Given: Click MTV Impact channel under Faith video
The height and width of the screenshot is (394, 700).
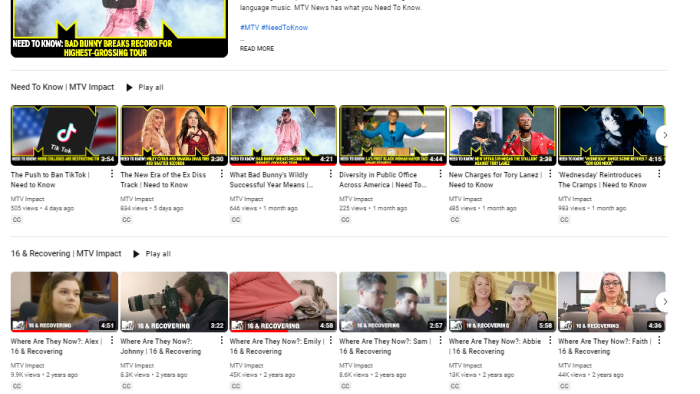Looking at the screenshot, I should [575, 365].
